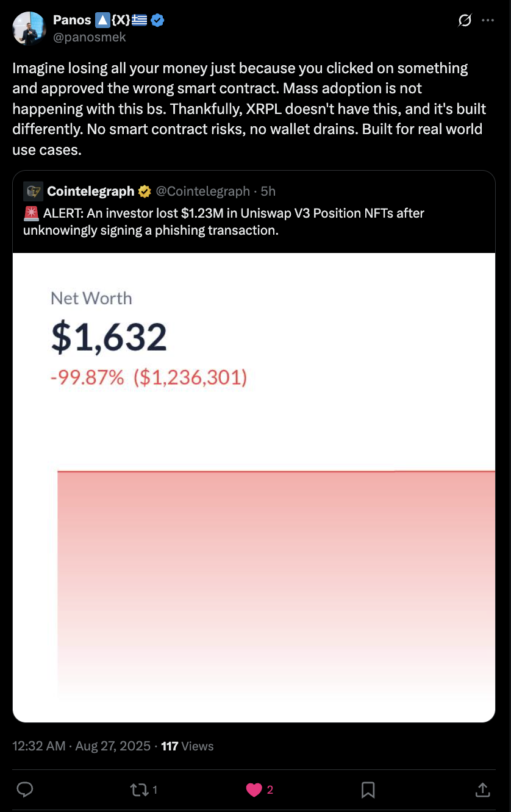Open the Cointelegraph avatar in the quoted post
Viewport: 511px width, 812px height.
point(33,191)
